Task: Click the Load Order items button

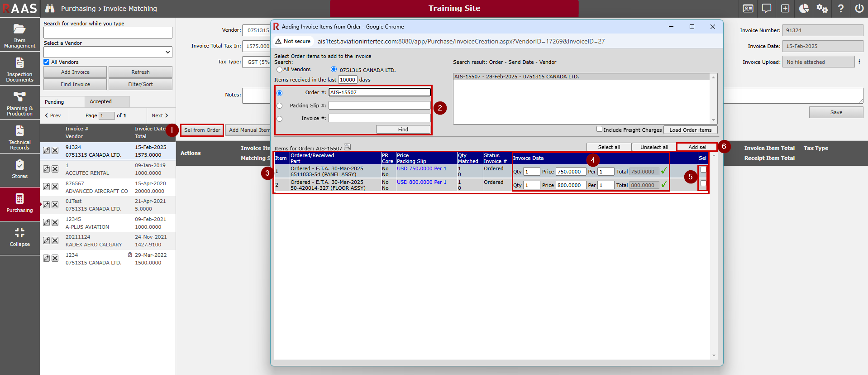Action: tap(690, 130)
